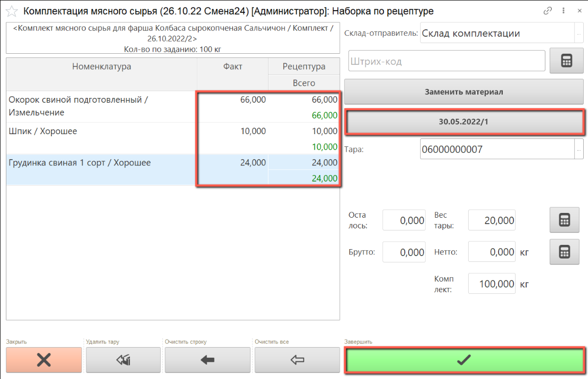Viewport: 588px width, 379px height.
Task: Focus the Брутто weight input field
Action: click(404, 252)
